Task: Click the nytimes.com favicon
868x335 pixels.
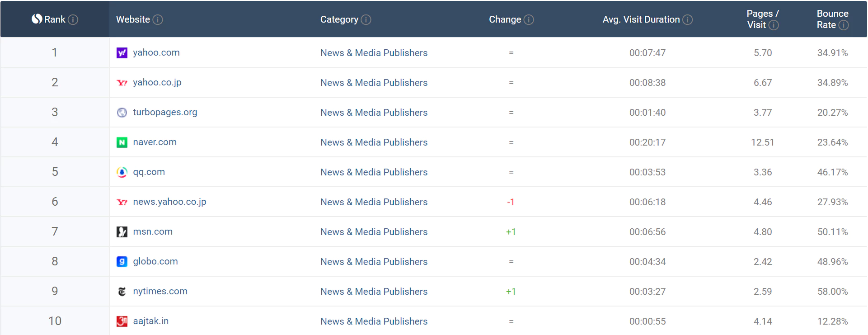Action: coord(122,292)
